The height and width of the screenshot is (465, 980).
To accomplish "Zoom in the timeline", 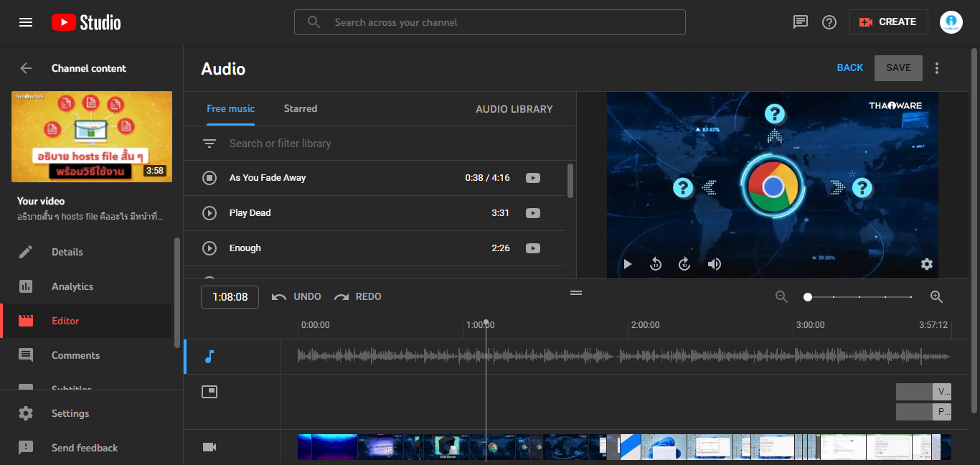I will 936,297.
